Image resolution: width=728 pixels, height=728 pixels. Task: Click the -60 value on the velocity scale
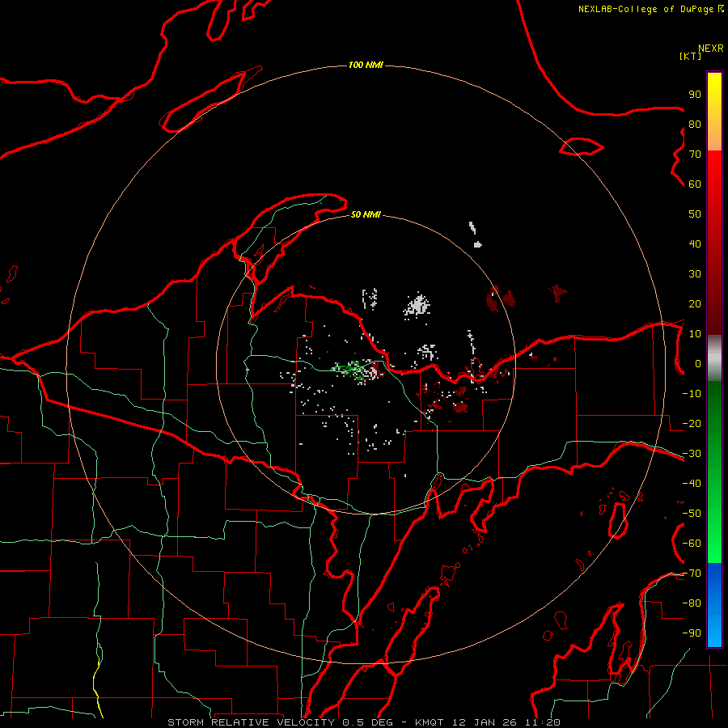tap(692, 544)
